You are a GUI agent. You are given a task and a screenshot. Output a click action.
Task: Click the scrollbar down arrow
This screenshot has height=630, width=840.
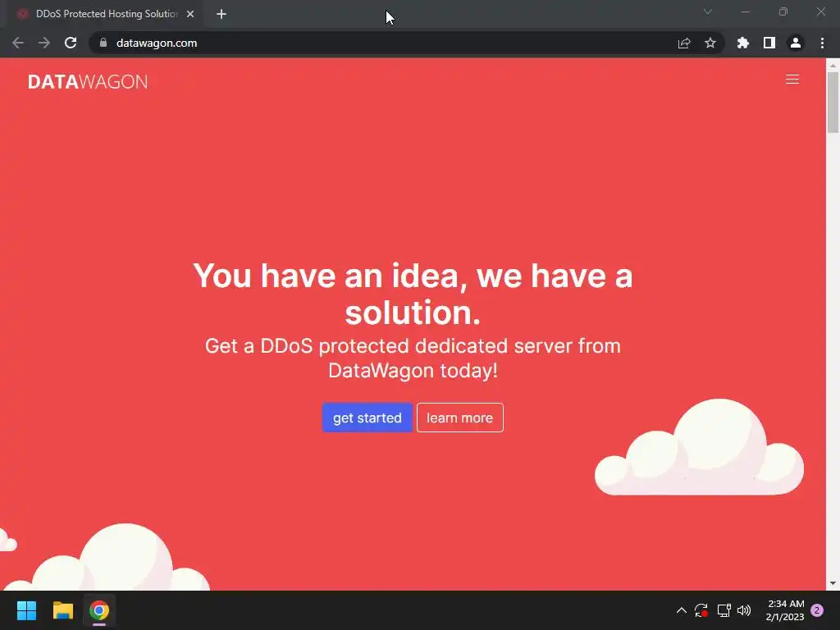(833, 583)
